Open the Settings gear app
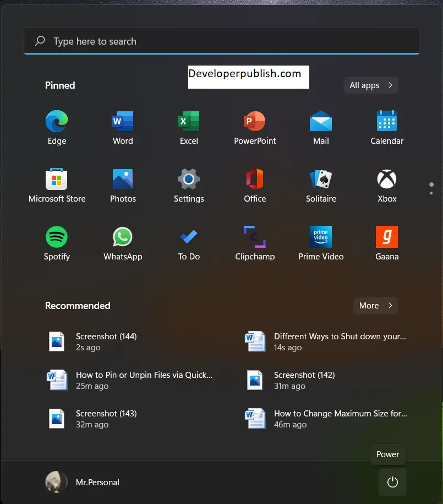 pyautogui.click(x=189, y=186)
